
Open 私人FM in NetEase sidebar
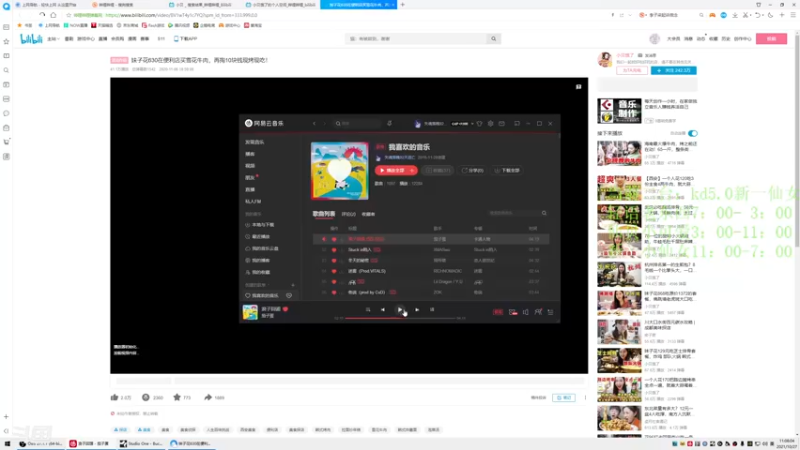pos(253,202)
